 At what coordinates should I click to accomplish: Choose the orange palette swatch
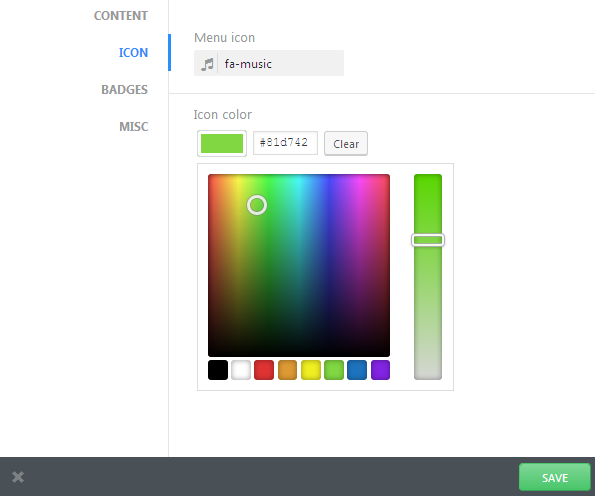[287, 370]
